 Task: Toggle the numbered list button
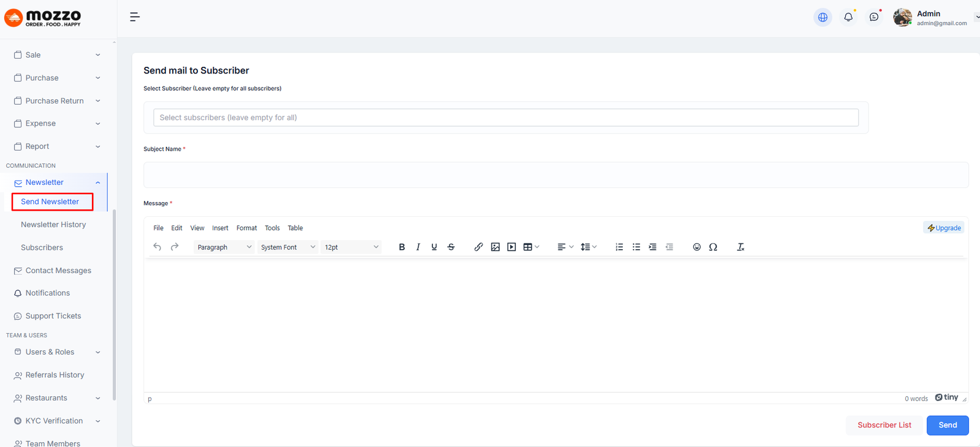tap(619, 247)
